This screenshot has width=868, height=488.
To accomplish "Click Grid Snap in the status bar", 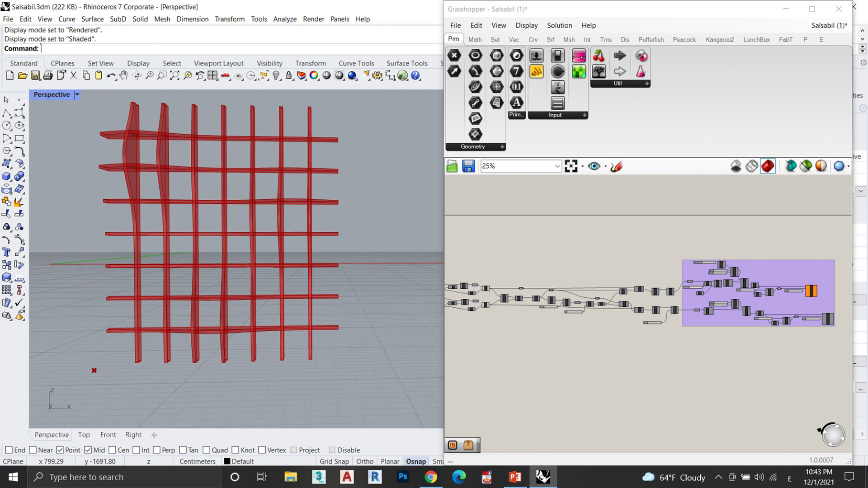I will (x=334, y=461).
